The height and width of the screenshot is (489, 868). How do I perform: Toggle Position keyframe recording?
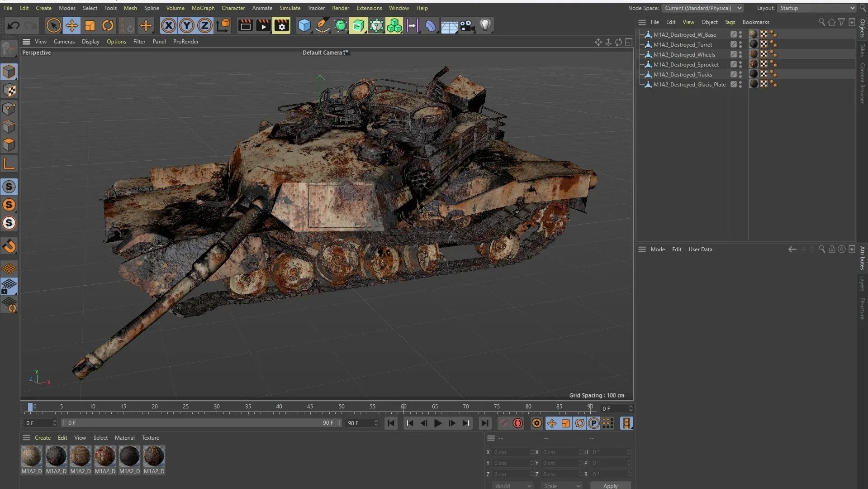click(551, 423)
